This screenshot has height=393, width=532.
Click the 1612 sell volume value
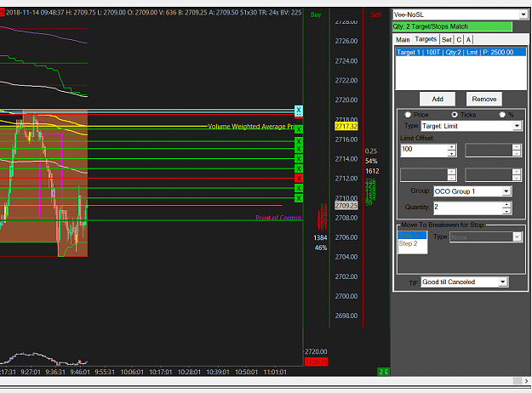(372, 171)
